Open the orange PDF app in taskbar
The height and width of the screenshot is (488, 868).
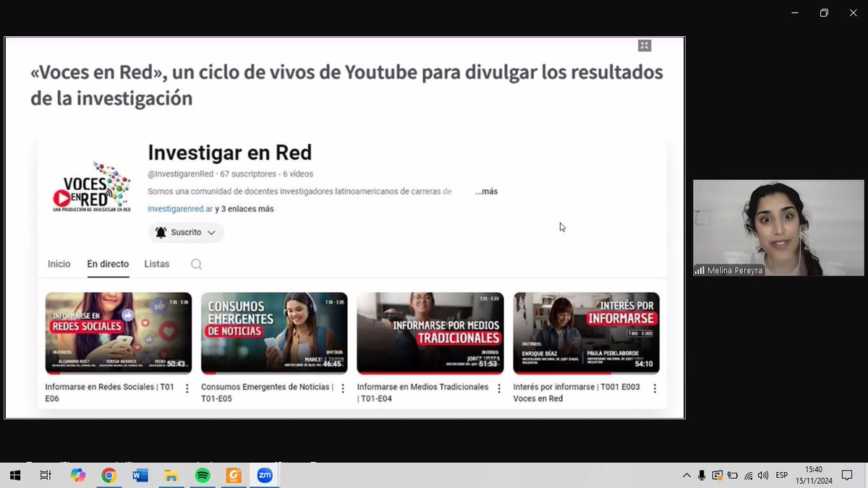point(234,475)
